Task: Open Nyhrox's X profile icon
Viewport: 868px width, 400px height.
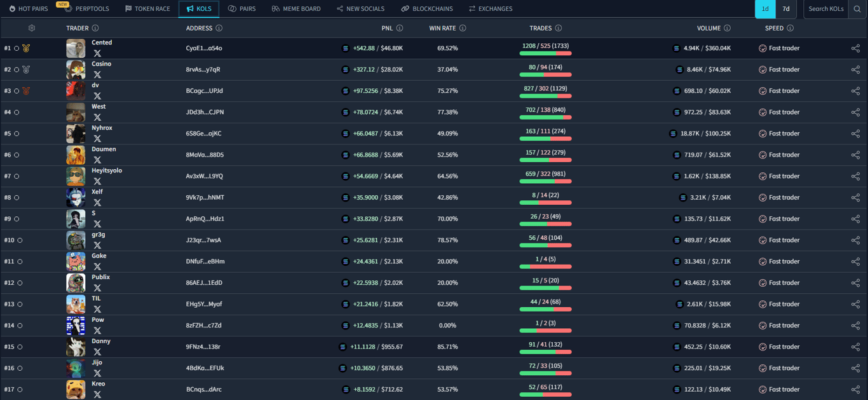Action: pos(97,139)
